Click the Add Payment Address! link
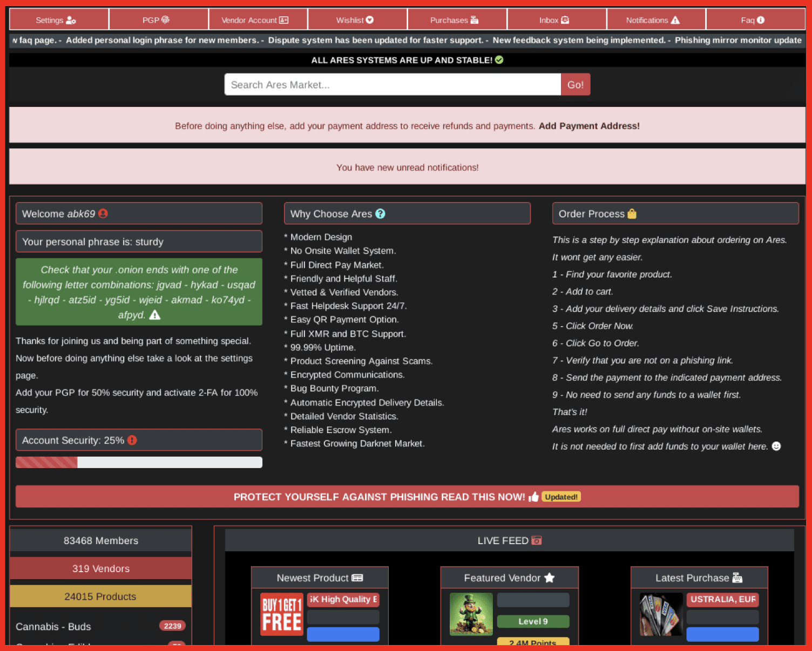 click(x=588, y=126)
